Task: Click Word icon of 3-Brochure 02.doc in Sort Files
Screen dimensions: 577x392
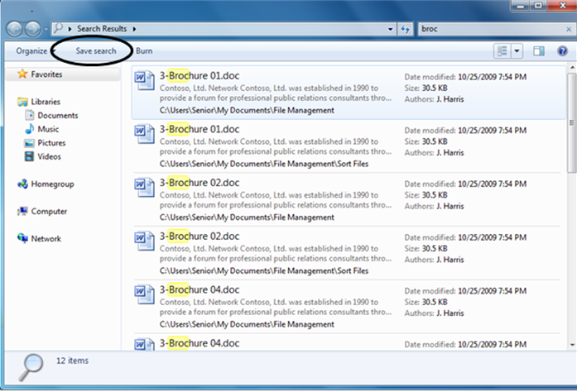Action: pos(144,241)
